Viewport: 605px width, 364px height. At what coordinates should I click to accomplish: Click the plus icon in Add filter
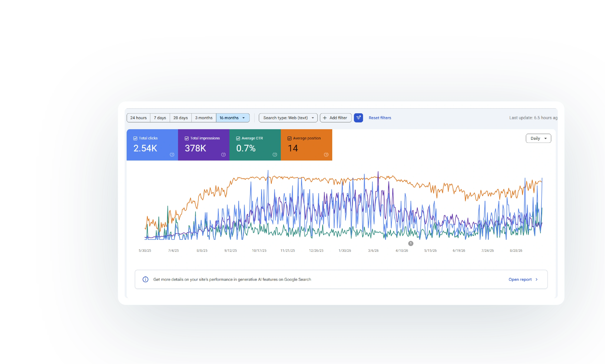click(x=325, y=118)
